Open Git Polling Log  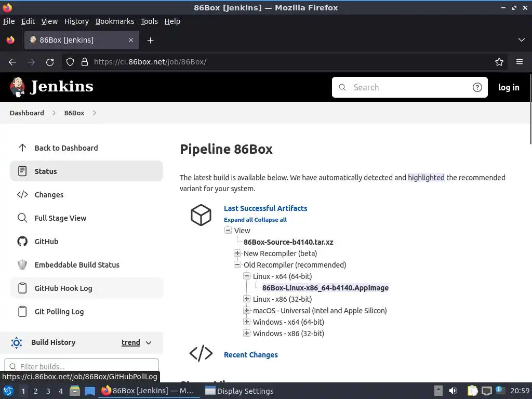[x=87, y=312]
